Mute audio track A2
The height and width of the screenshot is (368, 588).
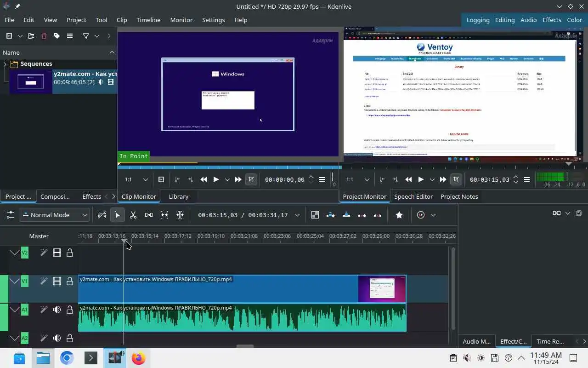(57, 338)
